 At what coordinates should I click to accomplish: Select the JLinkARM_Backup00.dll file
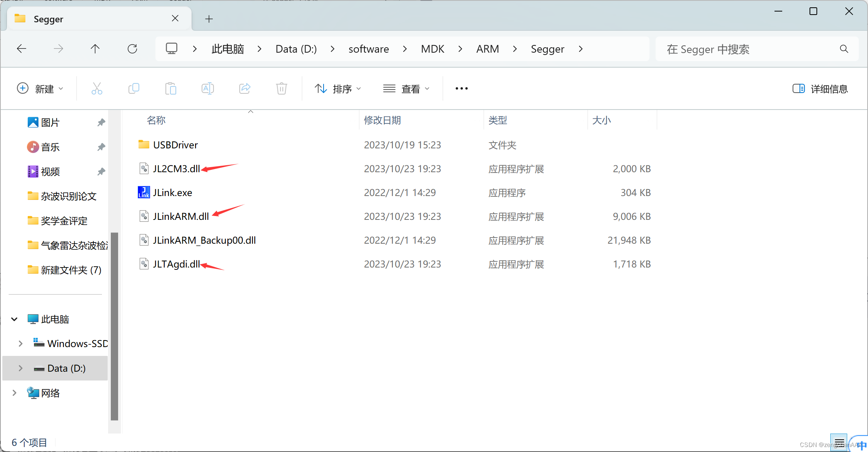204,240
